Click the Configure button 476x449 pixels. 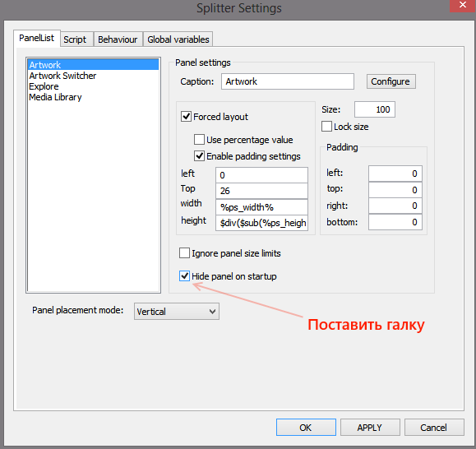click(391, 81)
